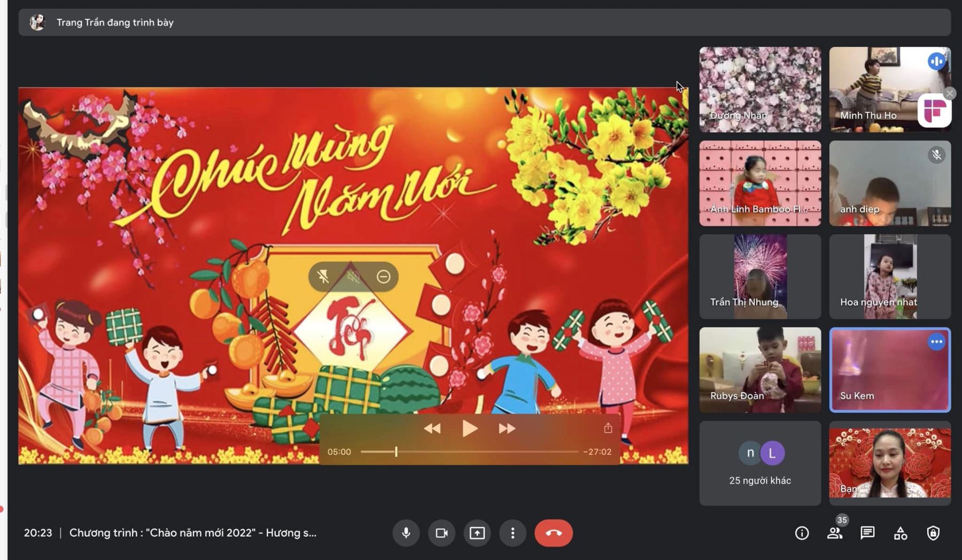The width and height of the screenshot is (962, 560).
Task: Open the chat messages panel
Action: coord(867,533)
